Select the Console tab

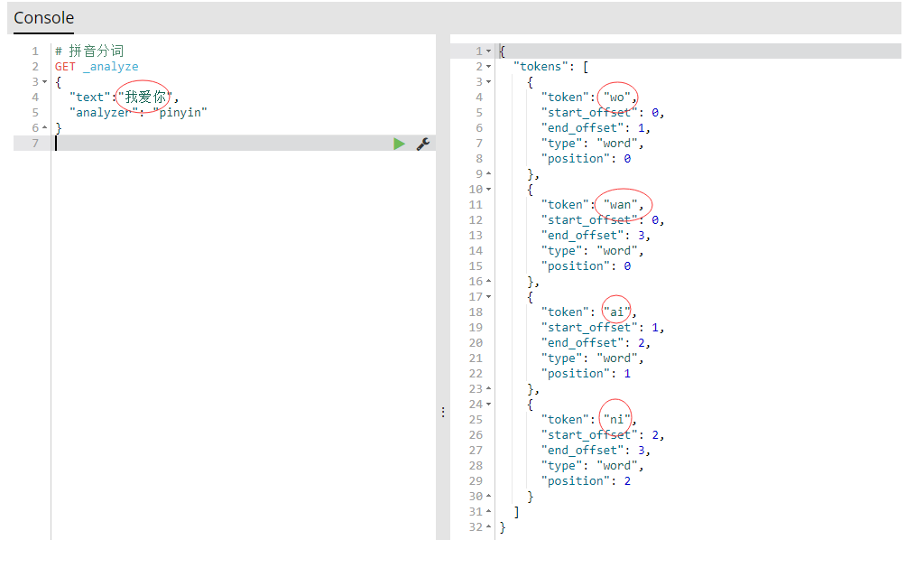click(43, 18)
